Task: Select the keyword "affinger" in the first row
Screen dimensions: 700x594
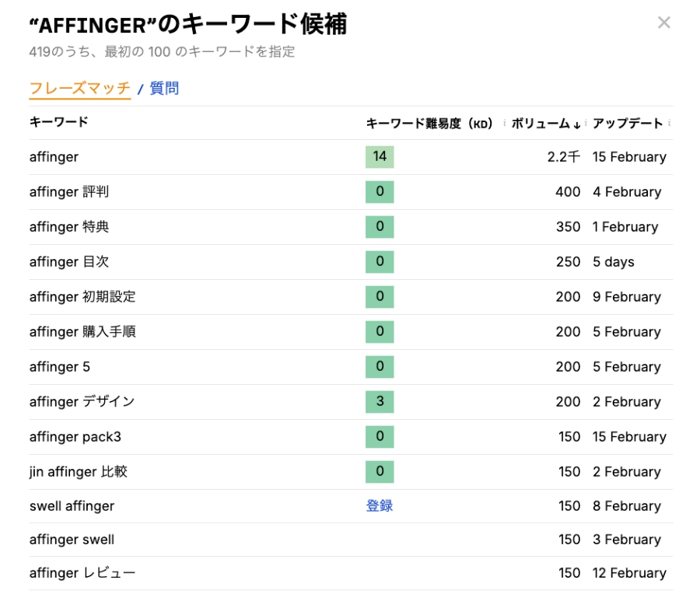Action: click(54, 156)
